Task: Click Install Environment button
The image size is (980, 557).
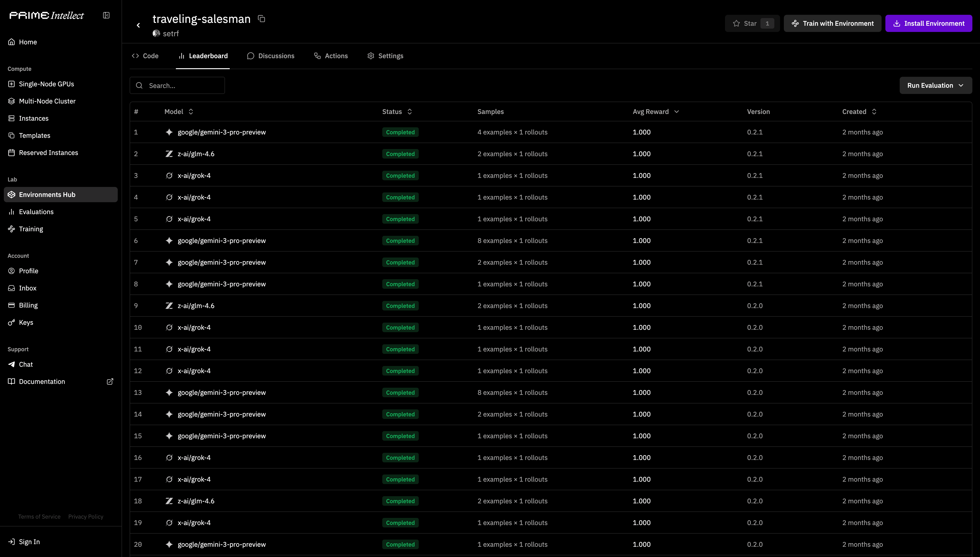Action: tap(928, 23)
